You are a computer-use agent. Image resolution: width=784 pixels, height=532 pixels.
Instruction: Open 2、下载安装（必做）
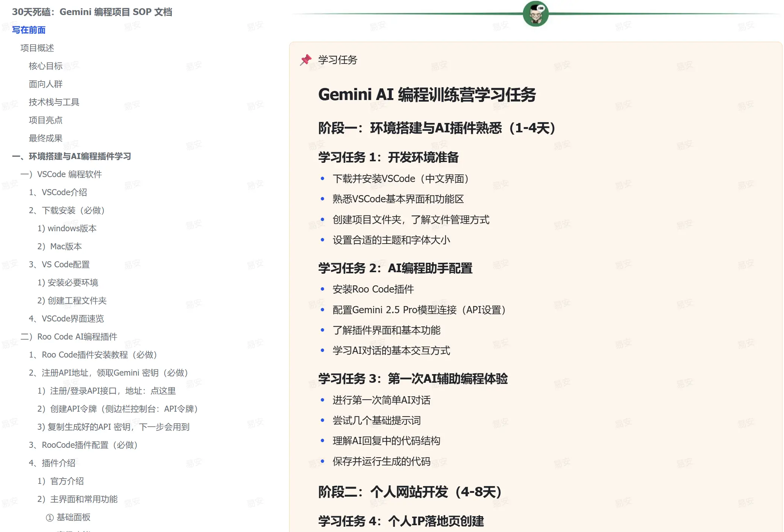(67, 211)
